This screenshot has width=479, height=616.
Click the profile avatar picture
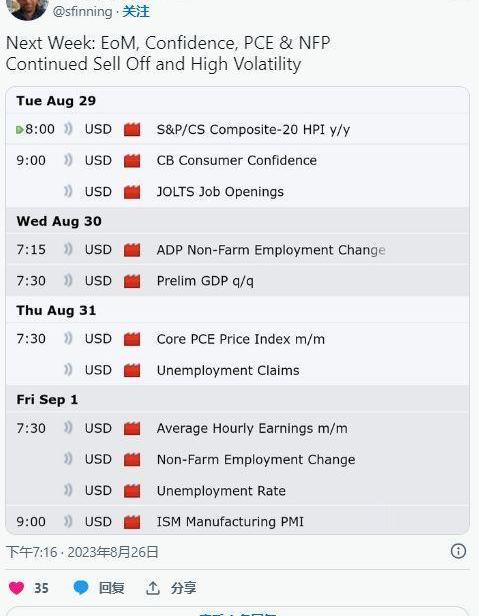28,9
